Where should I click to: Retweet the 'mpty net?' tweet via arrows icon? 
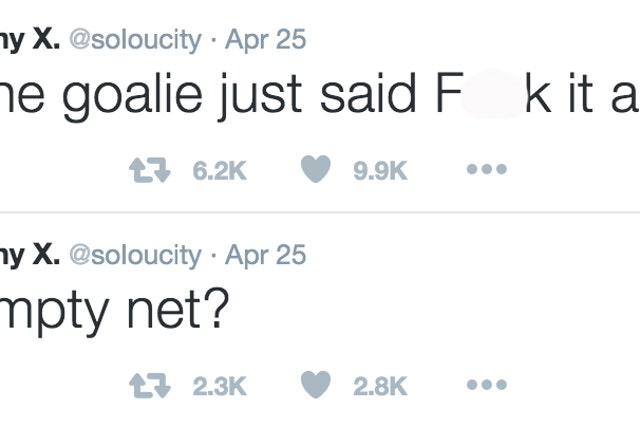tap(150, 385)
